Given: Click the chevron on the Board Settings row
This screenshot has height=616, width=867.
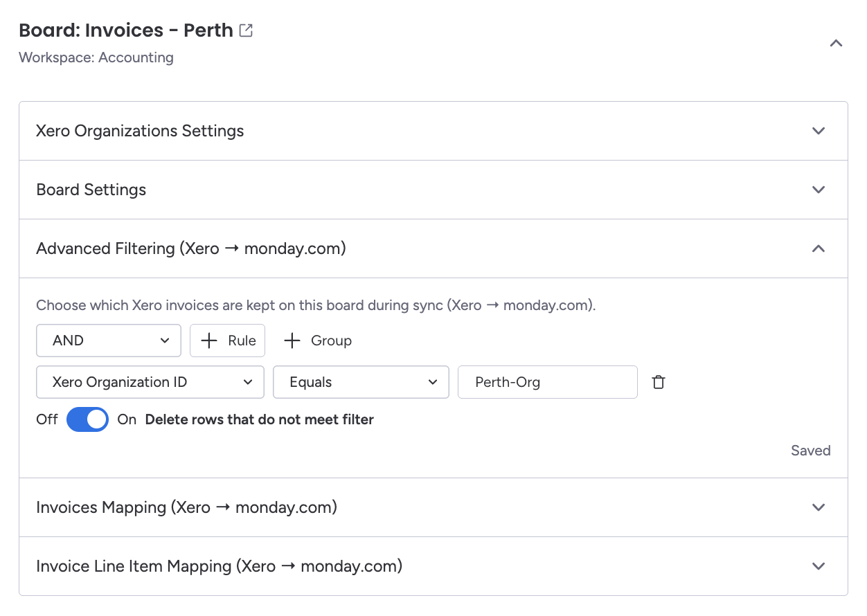Looking at the screenshot, I should pyautogui.click(x=819, y=190).
